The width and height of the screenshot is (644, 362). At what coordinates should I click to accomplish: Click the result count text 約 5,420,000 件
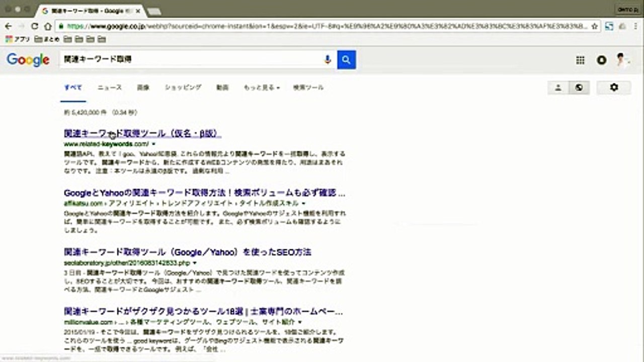(101, 112)
